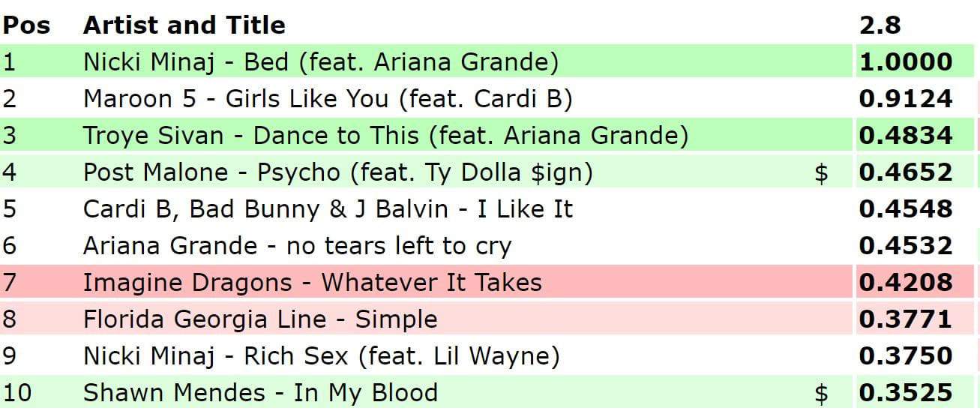Select Maroon 5 - Girls Like You title
Viewport: 980px width, 411px height.
click(x=328, y=98)
